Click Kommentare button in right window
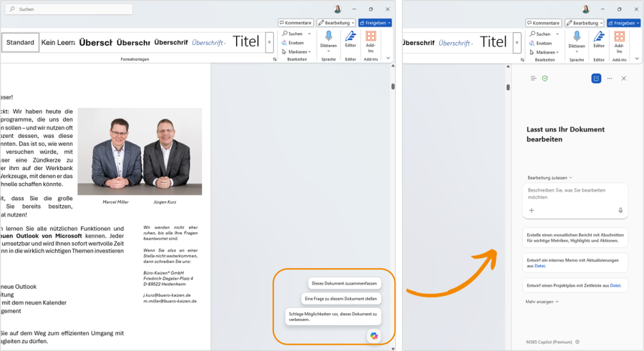The image size is (644, 351). (544, 23)
